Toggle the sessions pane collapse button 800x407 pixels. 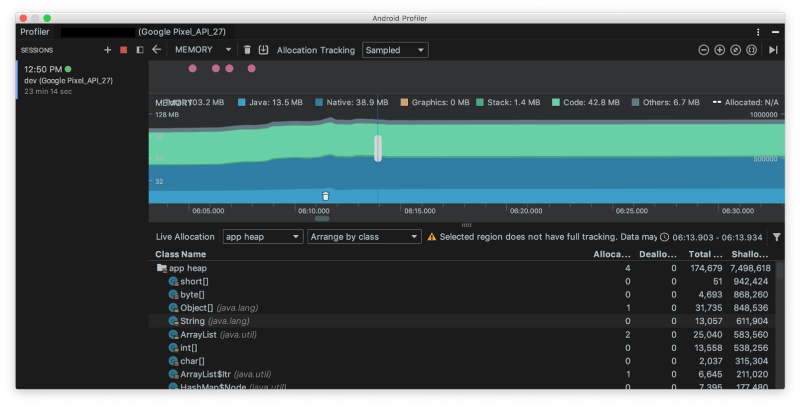(x=140, y=50)
